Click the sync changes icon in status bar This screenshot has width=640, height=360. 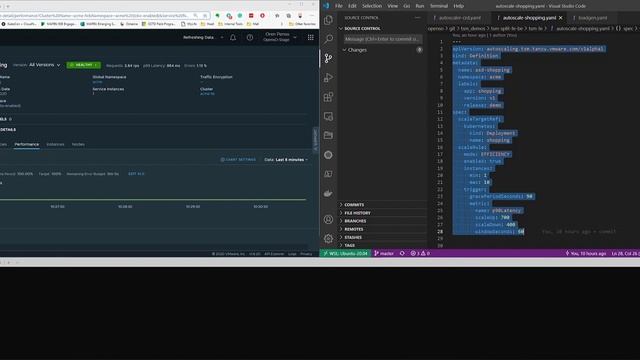(x=402, y=253)
